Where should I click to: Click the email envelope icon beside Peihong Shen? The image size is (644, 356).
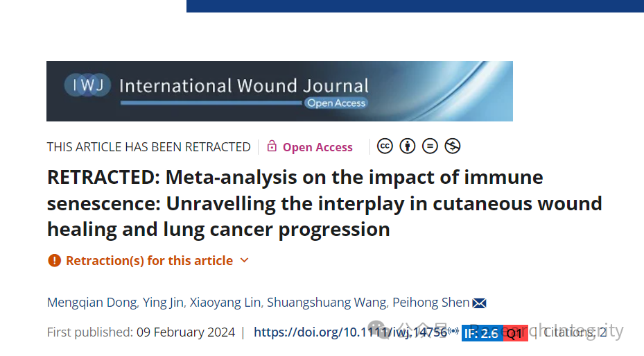point(479,303)
